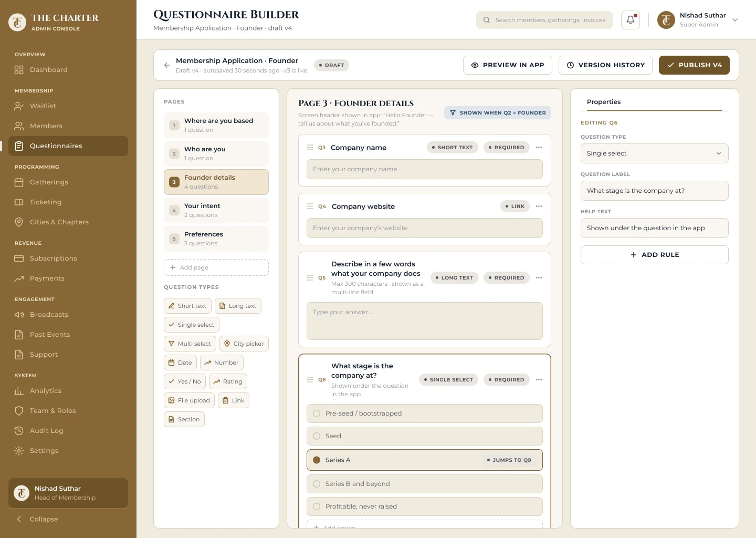Click the Add Rule button
The image size is (756, 538).
pyautogui.click(x=654, y=255)
